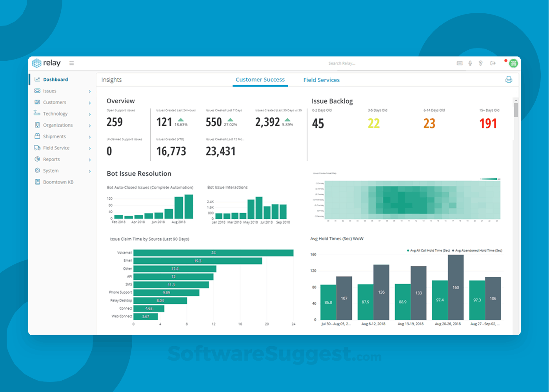Select the System gear icon
This screenshot has height=392, width=549.
[x=37, y=171]
